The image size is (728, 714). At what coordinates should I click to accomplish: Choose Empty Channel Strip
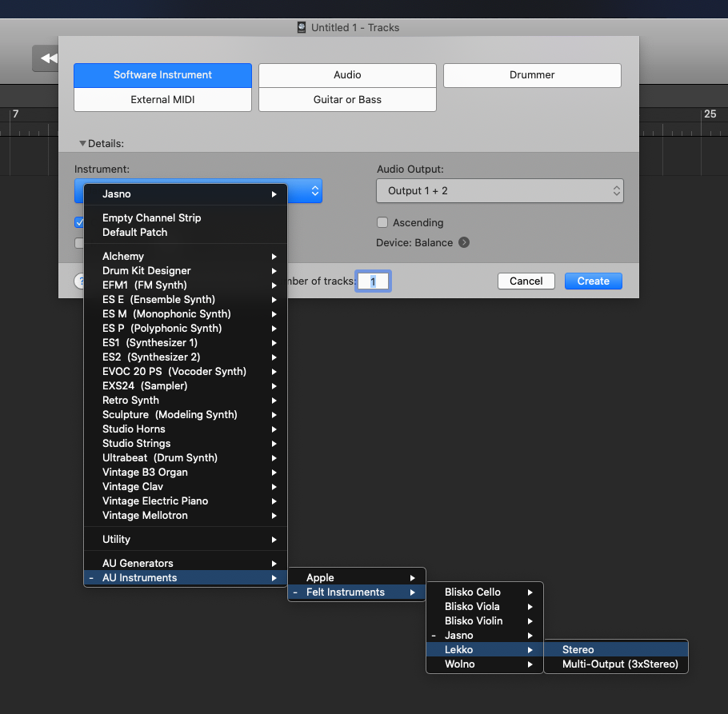tap(186, 217)
